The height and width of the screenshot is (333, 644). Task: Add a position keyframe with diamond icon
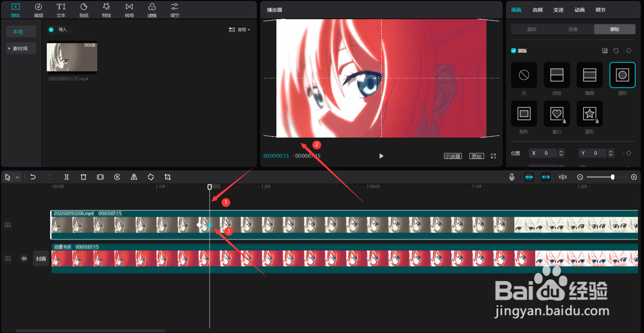pos(629,153)
